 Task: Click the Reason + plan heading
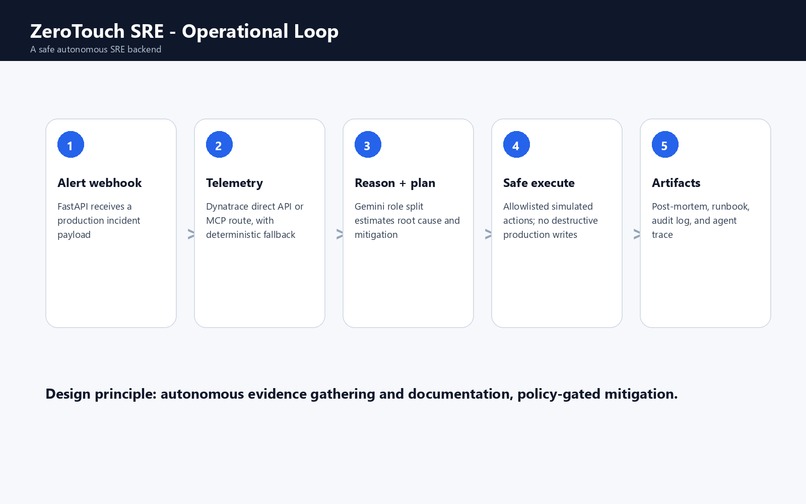pyautogui.click(x=395, y=183)
